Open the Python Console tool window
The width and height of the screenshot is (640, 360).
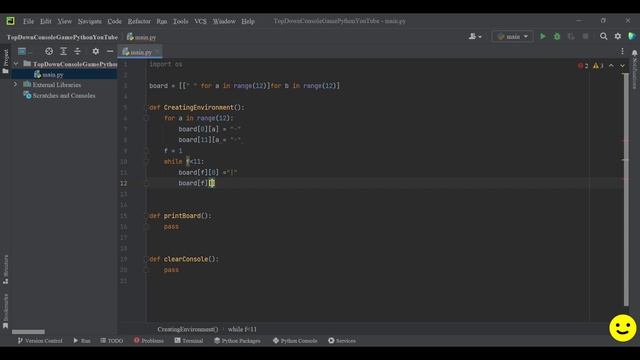click(295, 340)
